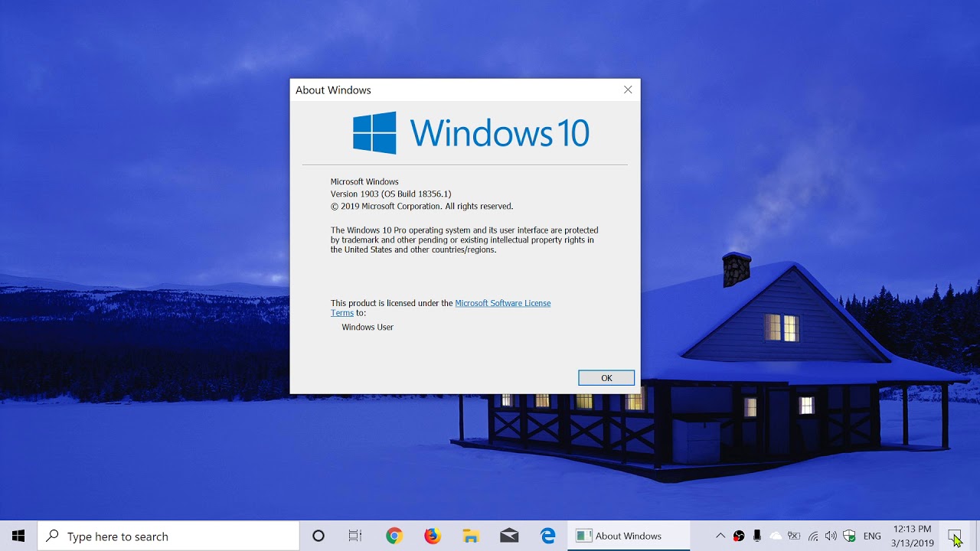The image size is (980, 551).
Task: Click the OK button in About Windows
Action: 606,378
